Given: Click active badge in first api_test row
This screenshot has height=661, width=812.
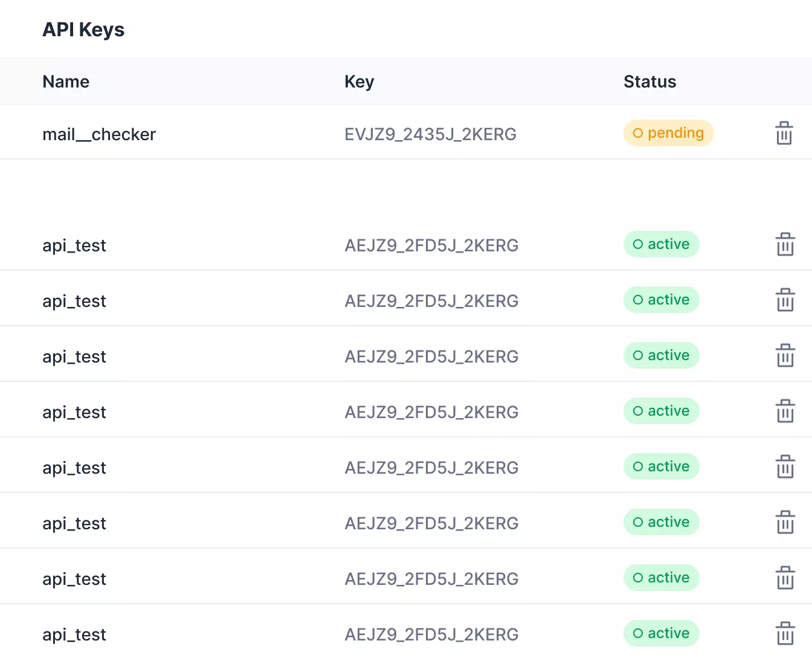Looking at the screenshot, I should pos(661,244).
